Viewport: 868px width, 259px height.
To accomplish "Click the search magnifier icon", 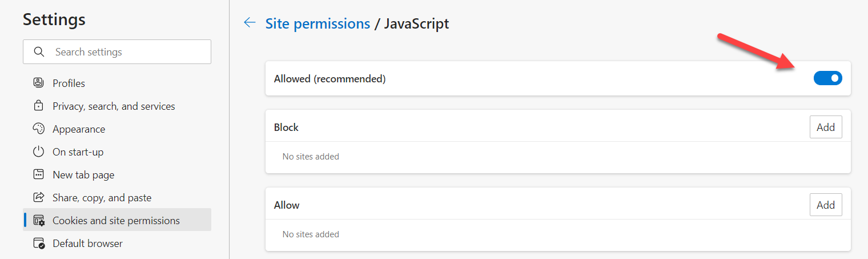I will tap(39, 52).
